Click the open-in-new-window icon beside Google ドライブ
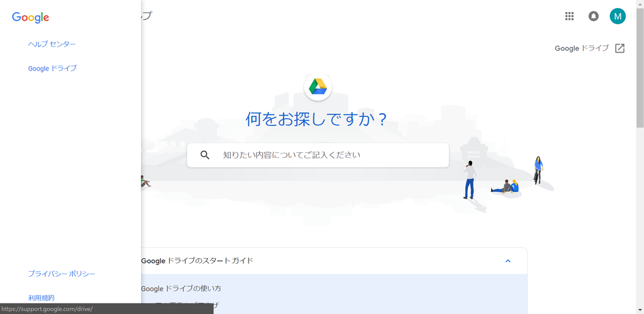The image size is (644, 314). 619,48
